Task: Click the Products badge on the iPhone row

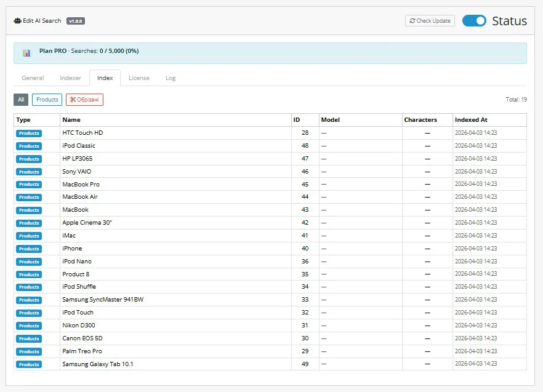Action: coord(28,249)
